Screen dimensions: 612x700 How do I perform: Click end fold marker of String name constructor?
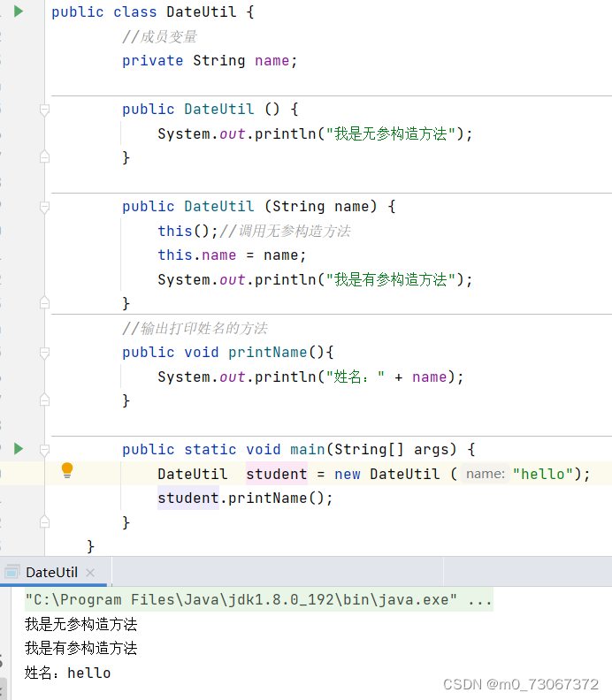[44, 303]
